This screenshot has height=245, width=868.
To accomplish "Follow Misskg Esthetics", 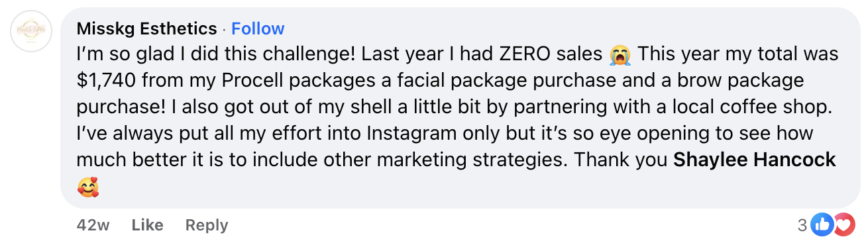I will 258,28.
